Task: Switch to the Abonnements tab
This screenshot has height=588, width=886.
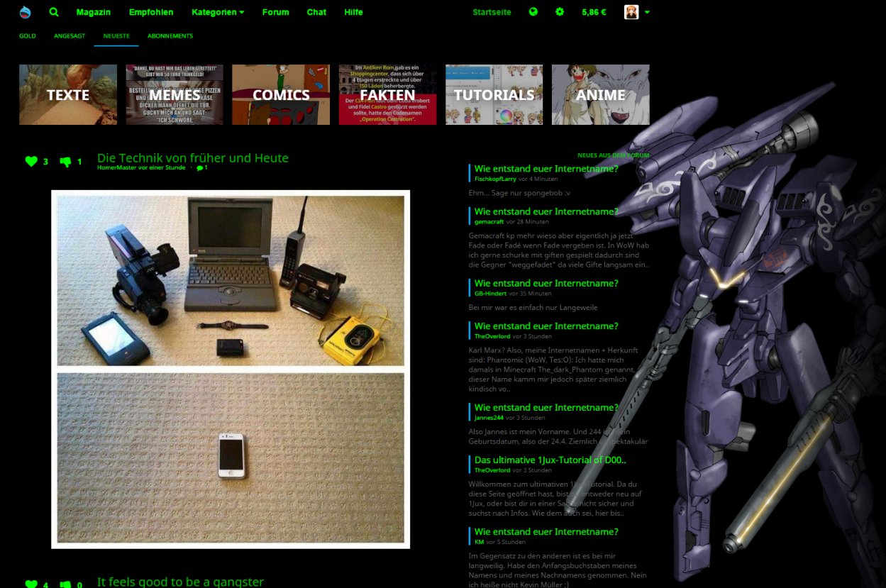Action: [170, 35]
